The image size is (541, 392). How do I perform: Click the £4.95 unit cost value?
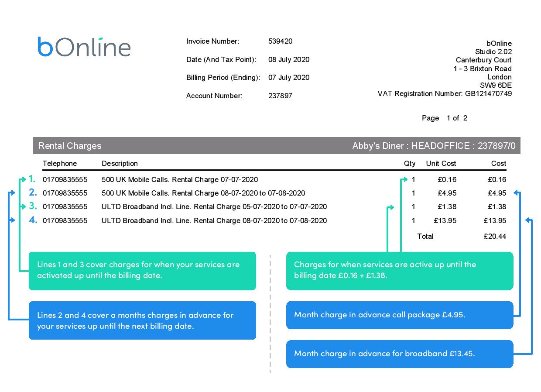pyautogui.click(x=447, y=193)
